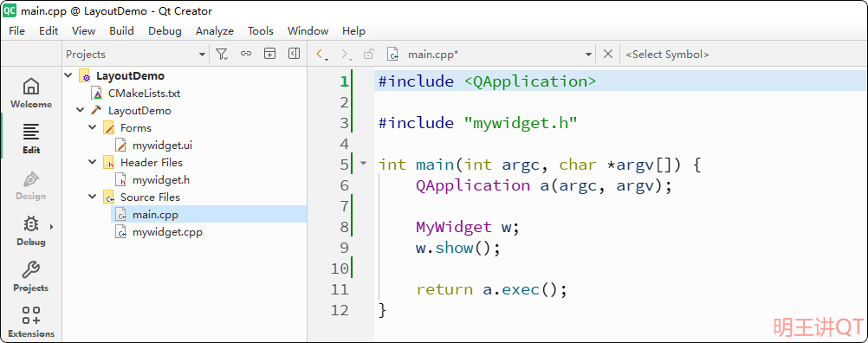
Task: Click the "mywidget.h" include string
Action: (520, 123)
